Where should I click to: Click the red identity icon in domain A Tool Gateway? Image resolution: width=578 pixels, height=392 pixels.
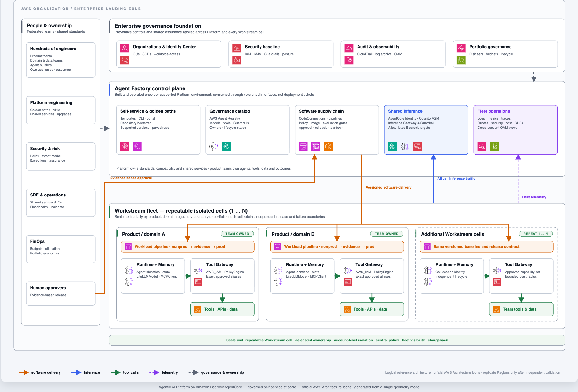tap(198, 282)
